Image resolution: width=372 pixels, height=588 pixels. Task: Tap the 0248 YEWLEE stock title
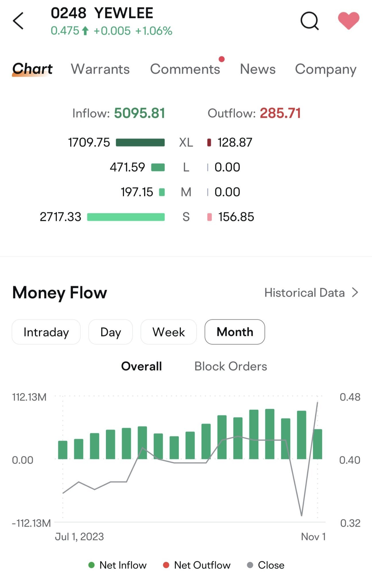[x=102, y=13]
